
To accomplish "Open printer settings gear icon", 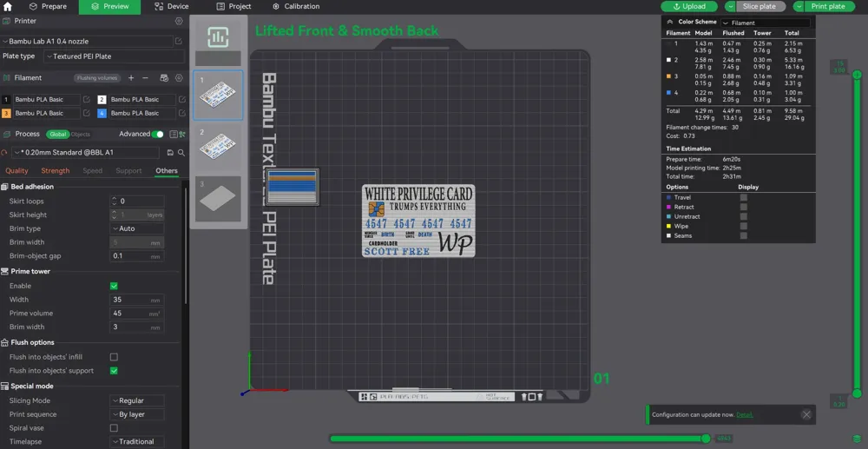I will pyautogui.click(x=179, y=20).
